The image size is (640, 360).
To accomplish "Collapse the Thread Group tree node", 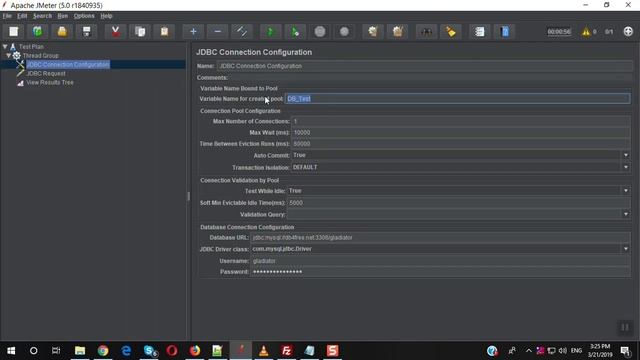I will [x=8, y=56].
